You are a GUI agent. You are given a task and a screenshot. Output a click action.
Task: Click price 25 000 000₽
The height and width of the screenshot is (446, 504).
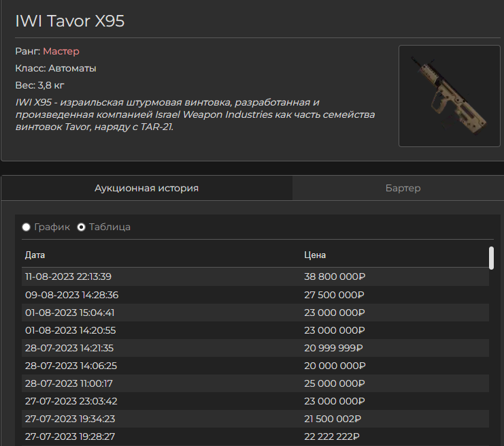(334, 383)
